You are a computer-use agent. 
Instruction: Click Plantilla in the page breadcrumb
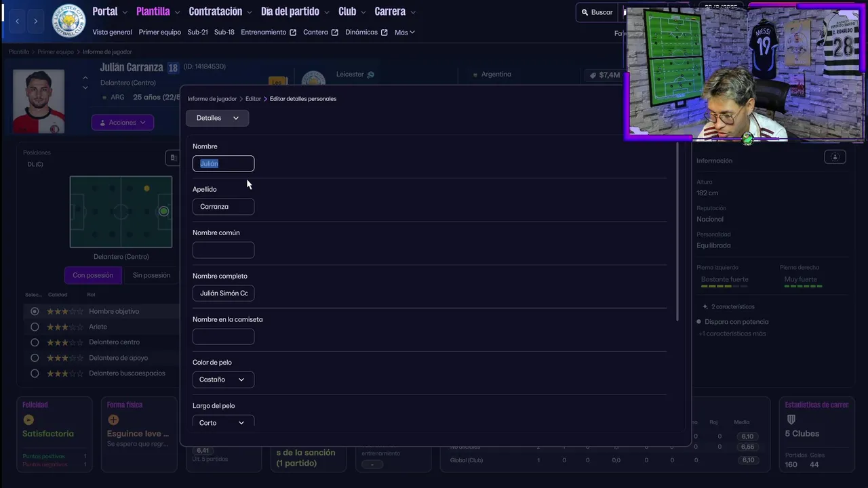pos(19,52)
